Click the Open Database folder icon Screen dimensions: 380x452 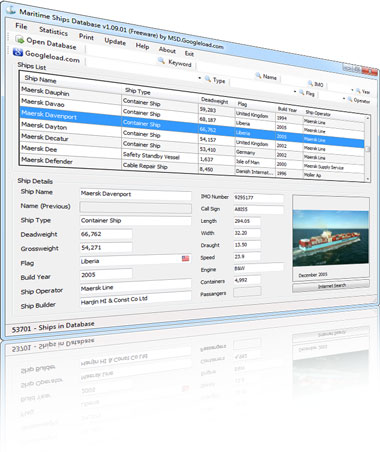coord(20,40)
